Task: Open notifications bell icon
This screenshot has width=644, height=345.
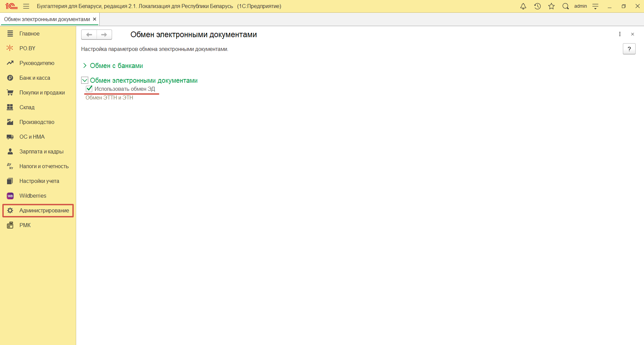Action: pyautogui.click(x=523, y=6)
